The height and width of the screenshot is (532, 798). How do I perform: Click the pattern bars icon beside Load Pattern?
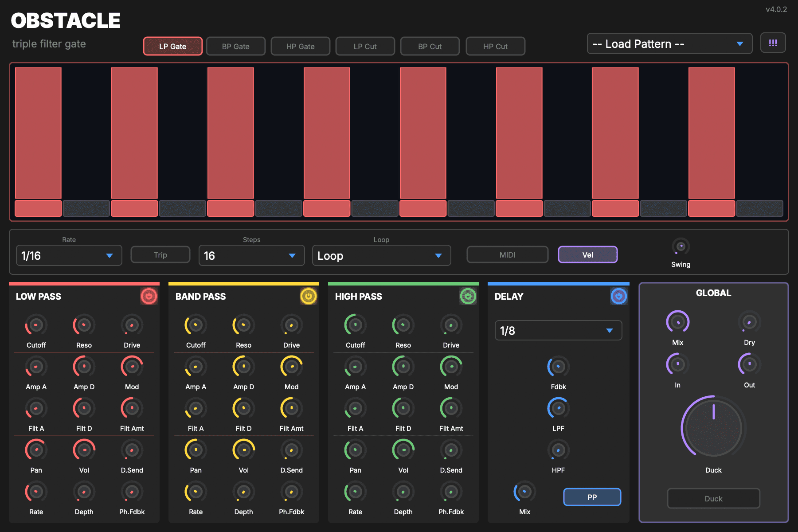[773, 43]
